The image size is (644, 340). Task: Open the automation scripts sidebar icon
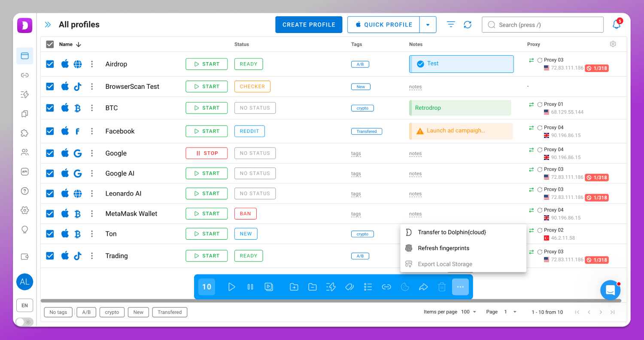pos(24,94)
